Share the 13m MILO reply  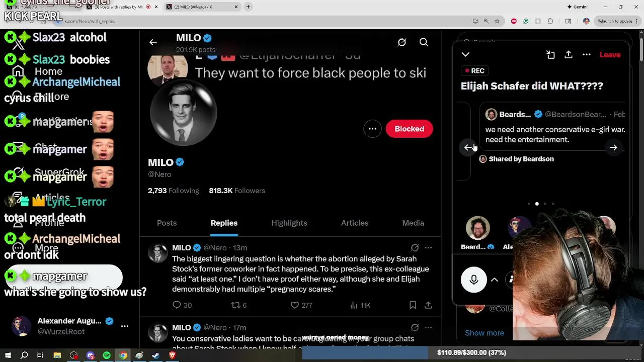428,305
